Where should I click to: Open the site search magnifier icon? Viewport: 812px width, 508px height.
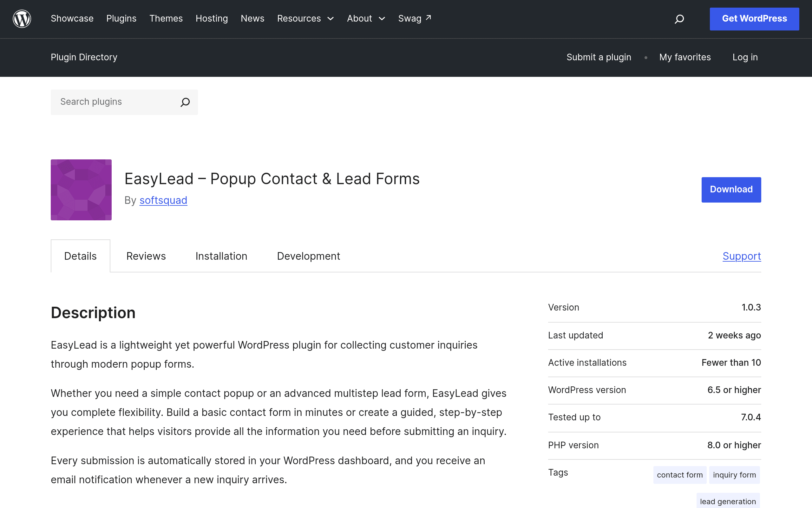[x=679, y=19]
